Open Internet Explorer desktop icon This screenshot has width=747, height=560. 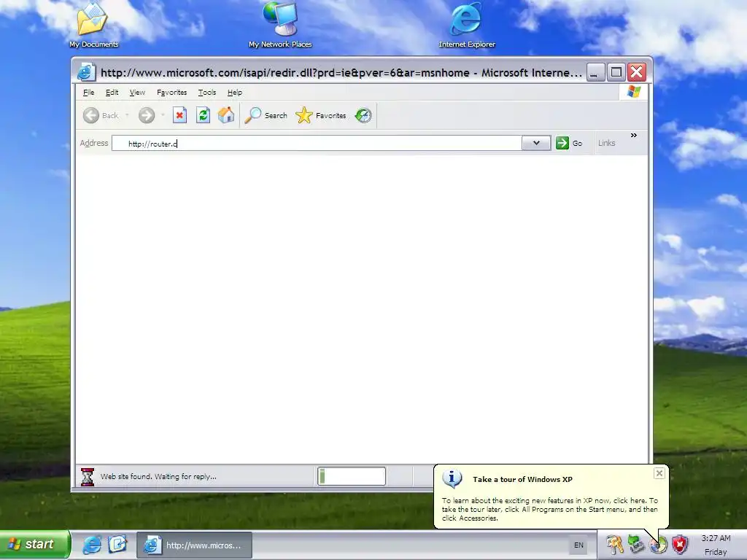click(x=467, y=25)
